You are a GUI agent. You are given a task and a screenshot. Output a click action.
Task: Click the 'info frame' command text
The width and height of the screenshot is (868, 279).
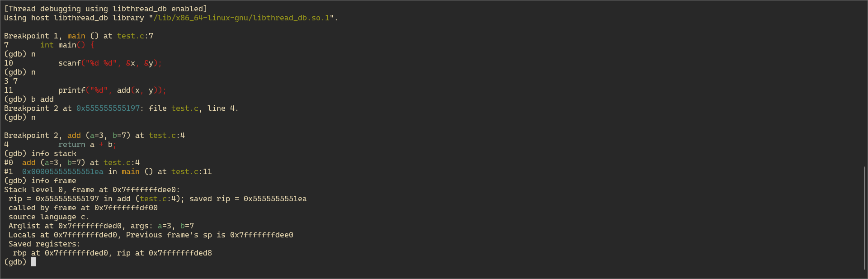(54, 180)
